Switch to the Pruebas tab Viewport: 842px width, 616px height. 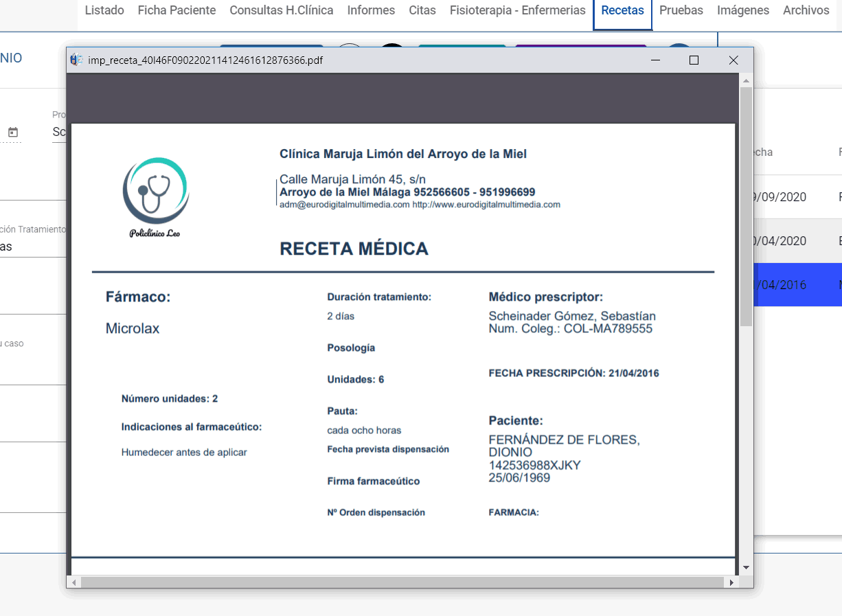[681, 10]
